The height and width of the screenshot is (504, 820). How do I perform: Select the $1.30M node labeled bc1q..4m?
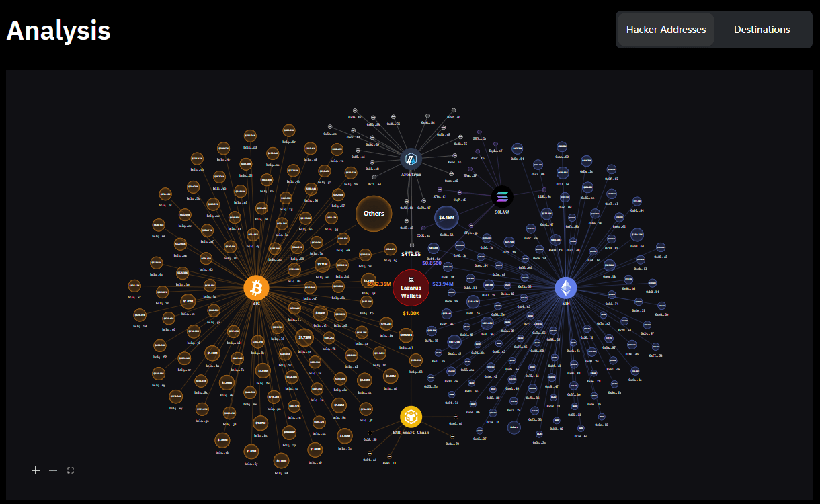[x=212, y=353]
